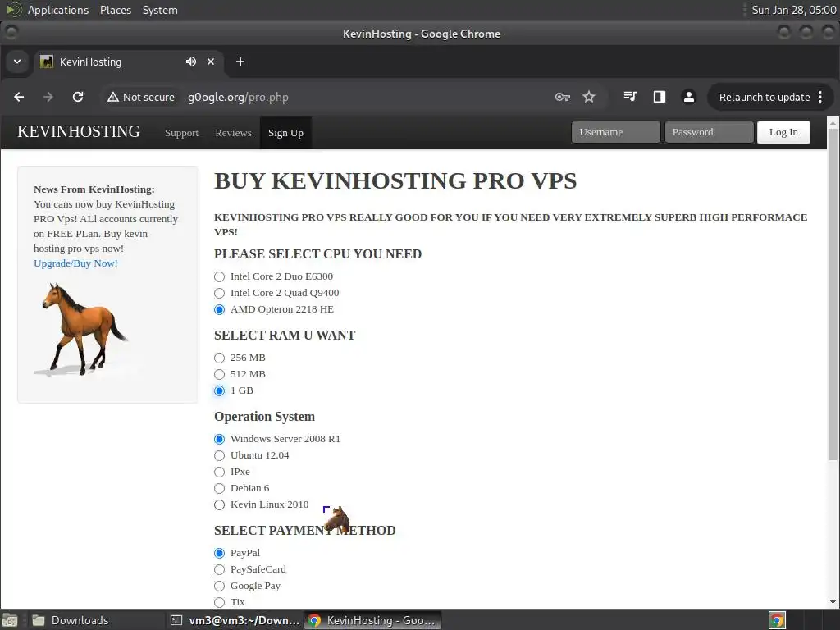Close the KevinHosting tab

(x=211, y=62)
